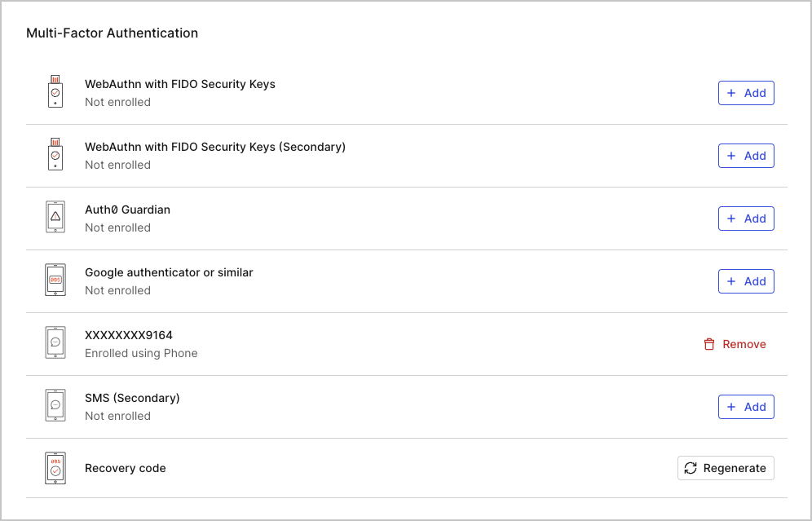Add Google authenticator or similar

point(746,280)
